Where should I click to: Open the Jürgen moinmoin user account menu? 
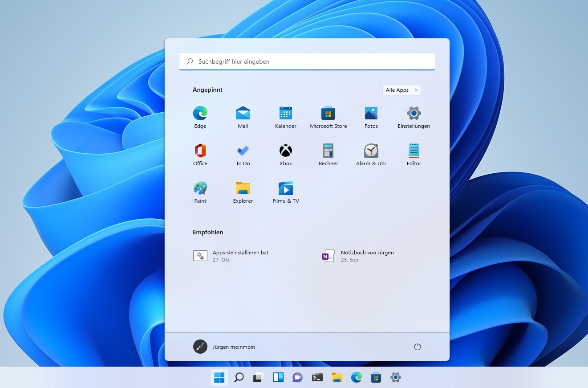(x=224, y=347)
